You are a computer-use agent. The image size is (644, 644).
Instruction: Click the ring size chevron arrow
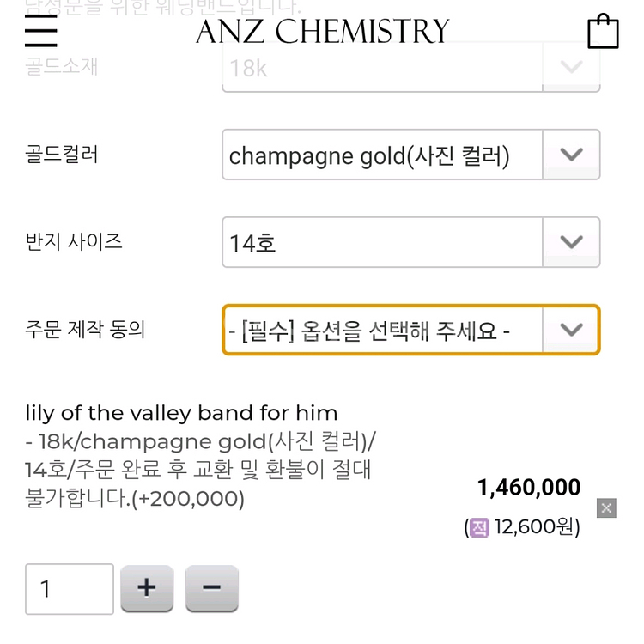coord(571,242)
